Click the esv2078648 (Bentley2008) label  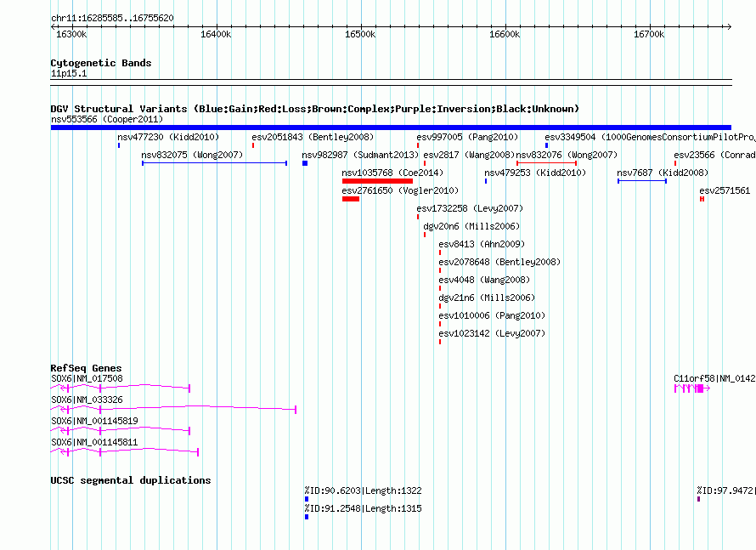coord(499,262)
